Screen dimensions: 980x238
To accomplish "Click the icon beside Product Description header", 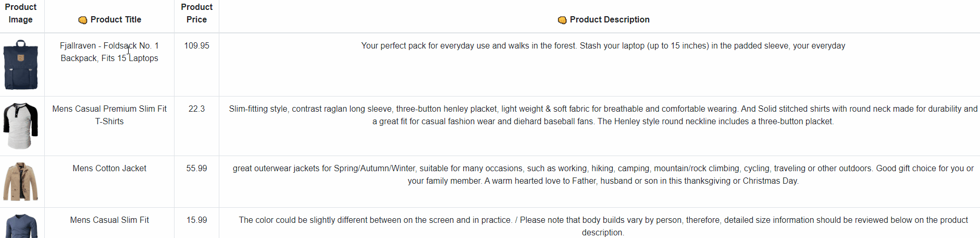I will (x=562, y=20).
